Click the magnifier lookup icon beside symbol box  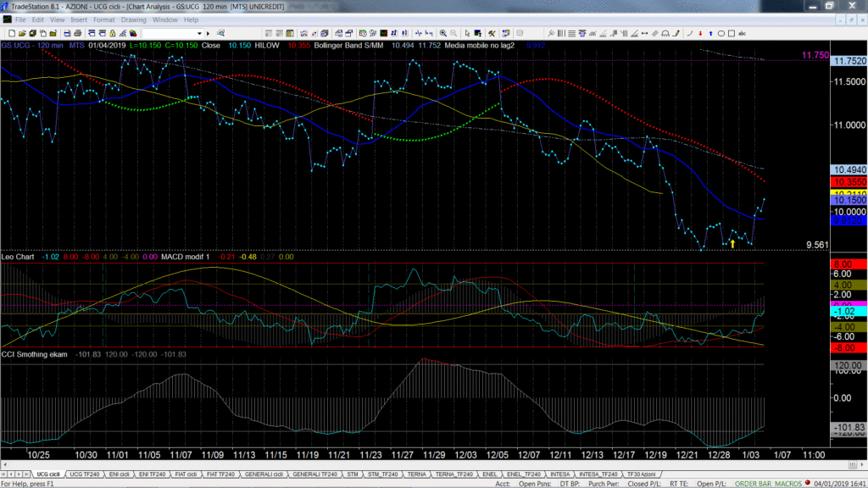pos(220,33)
